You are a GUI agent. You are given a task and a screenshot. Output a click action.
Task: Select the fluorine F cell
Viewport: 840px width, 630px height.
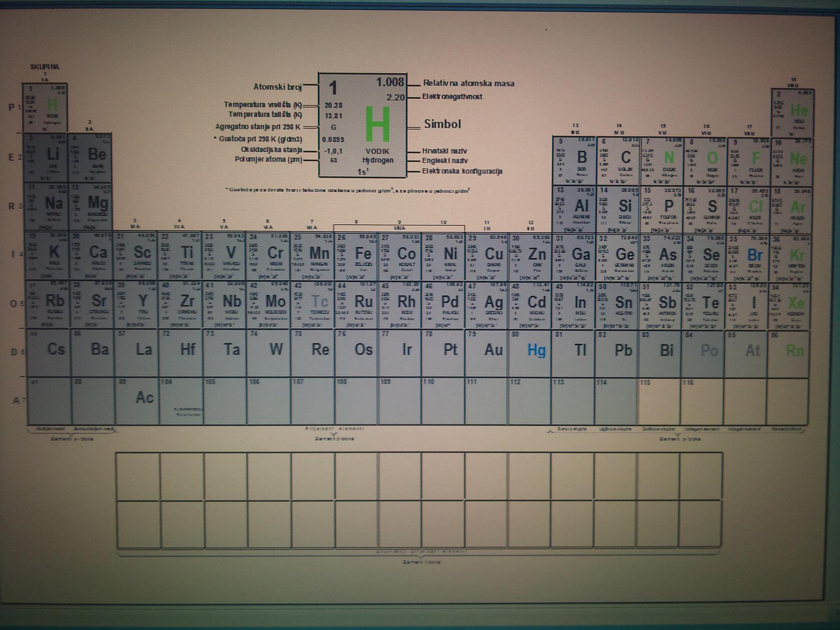coord(749,161)
